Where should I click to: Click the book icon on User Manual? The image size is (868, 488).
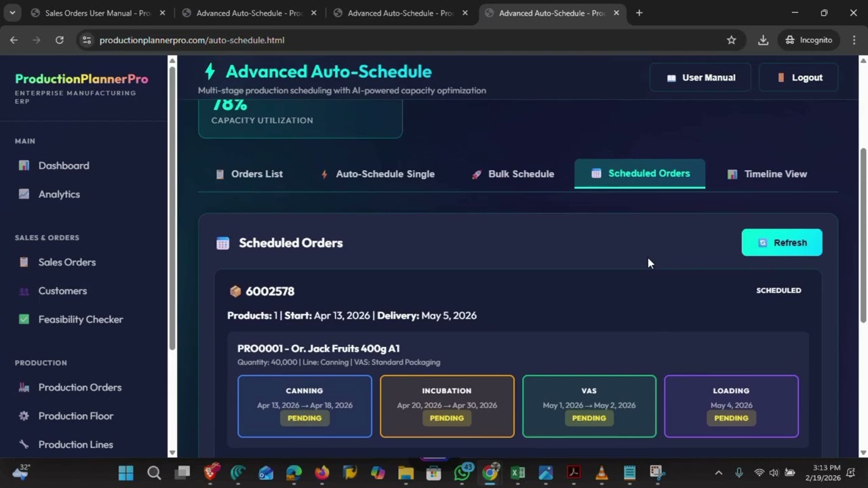(x=671, y=78)
